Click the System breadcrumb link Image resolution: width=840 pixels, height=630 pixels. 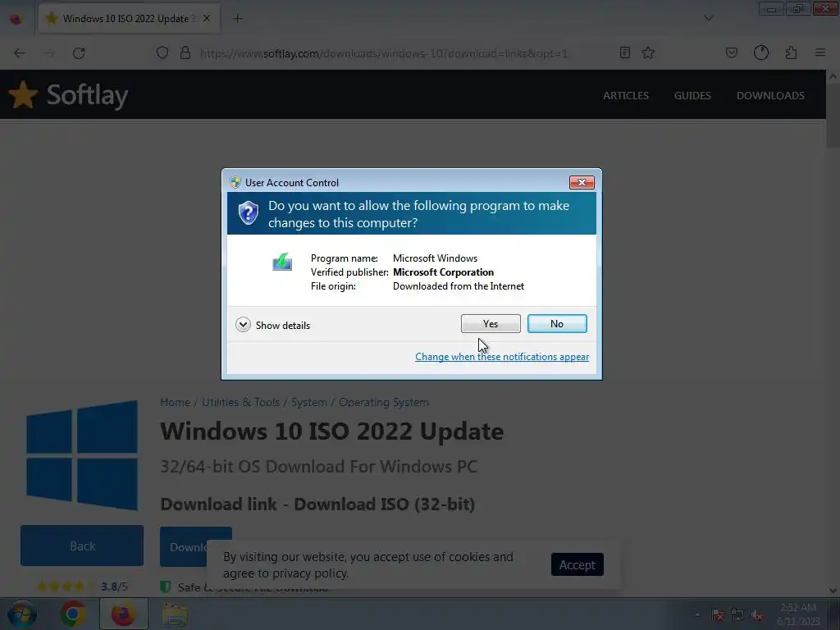[309, 402]
